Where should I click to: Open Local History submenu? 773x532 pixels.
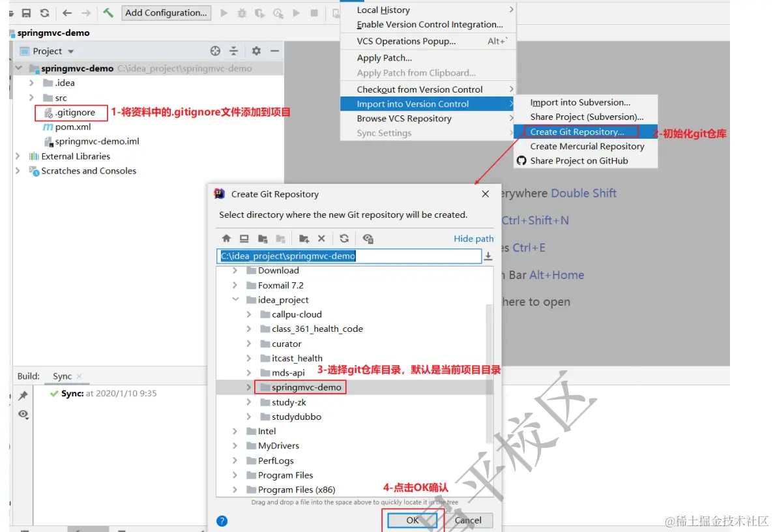(428, 10)
